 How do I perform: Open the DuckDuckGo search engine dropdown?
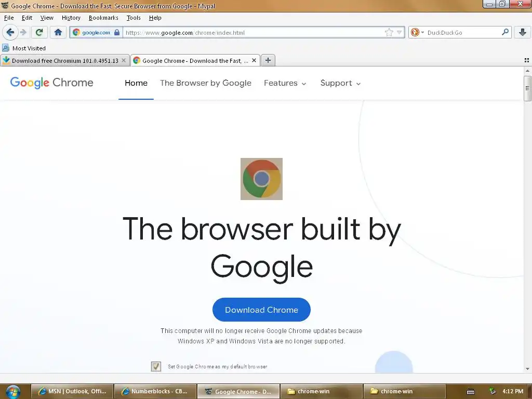[x=417, y=33]
